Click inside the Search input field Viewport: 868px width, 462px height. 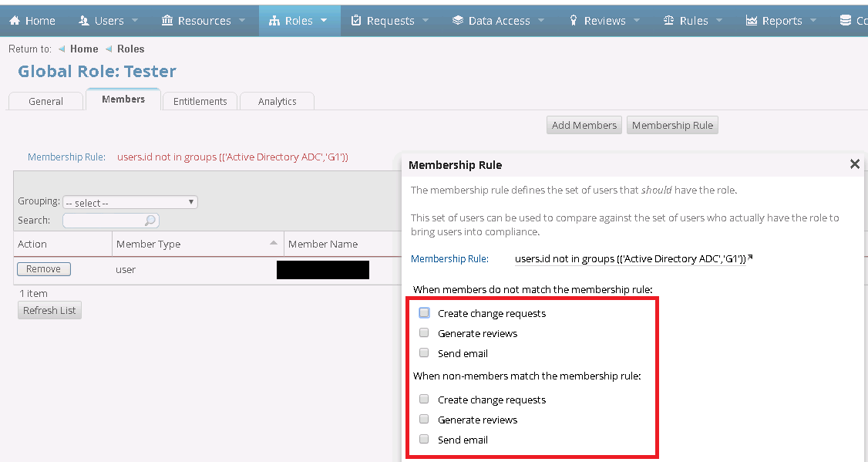tap(104, 220)
